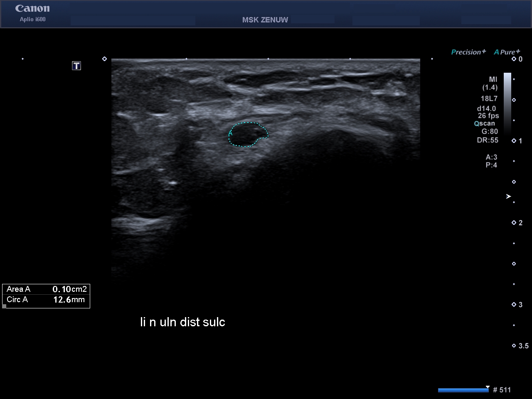Click the Aplio i600 system label
Screen dimensions: 532x399
pos(32,20)
